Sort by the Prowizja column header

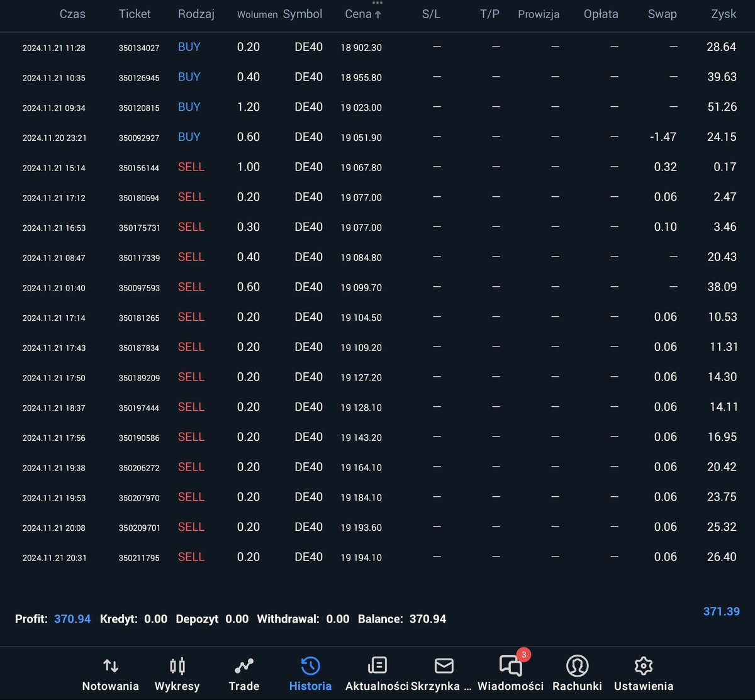pyautogui.click(x=539, y=14)
